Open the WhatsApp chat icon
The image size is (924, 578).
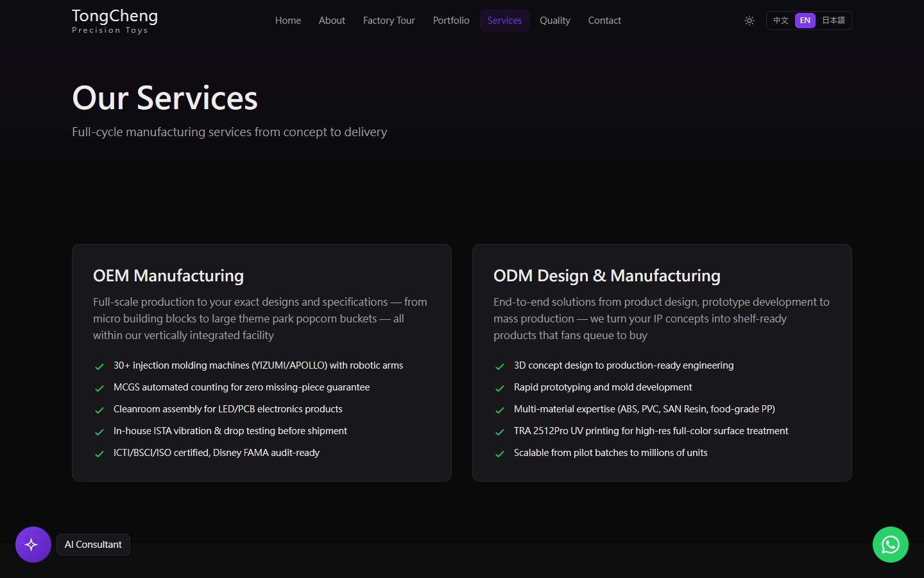click(890, 544)
